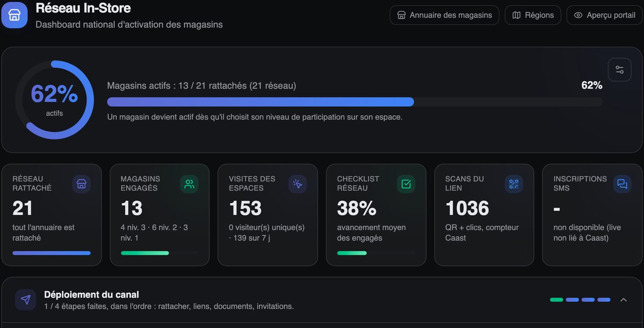Click the 38% Checklist réseau value
644x328 pixels.
click(357, 208)
